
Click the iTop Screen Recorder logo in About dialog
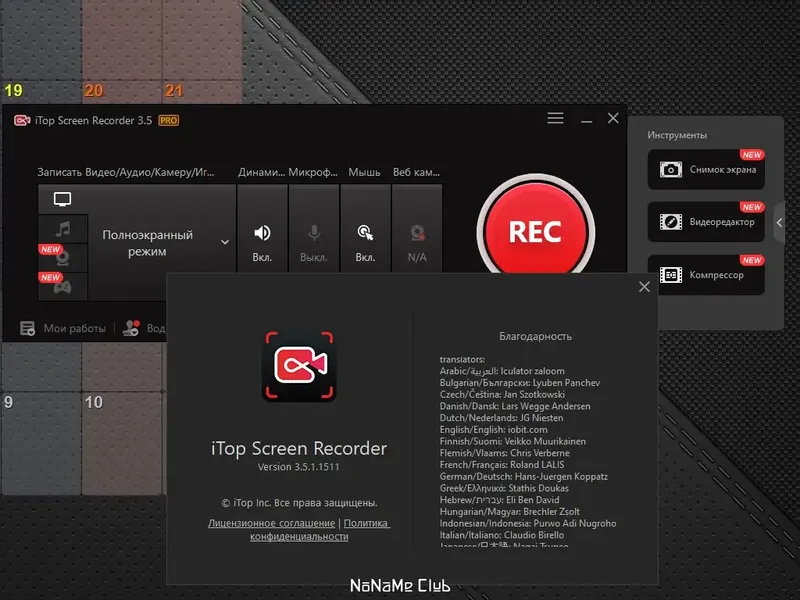[x=299, y=366]
